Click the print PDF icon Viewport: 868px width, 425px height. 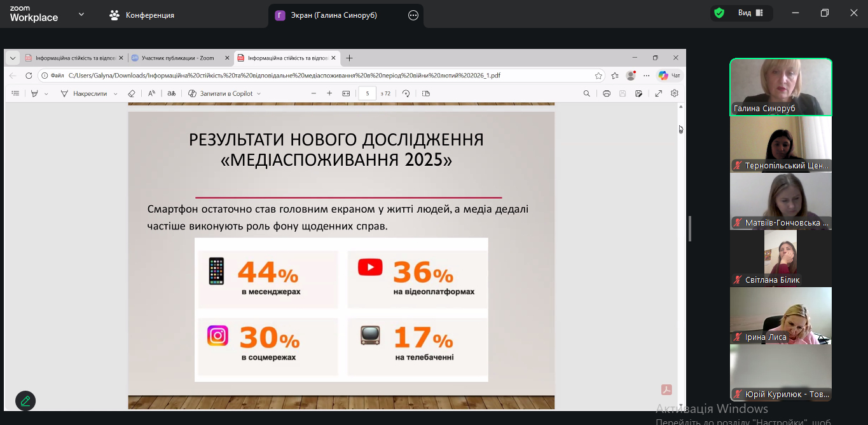607,93
